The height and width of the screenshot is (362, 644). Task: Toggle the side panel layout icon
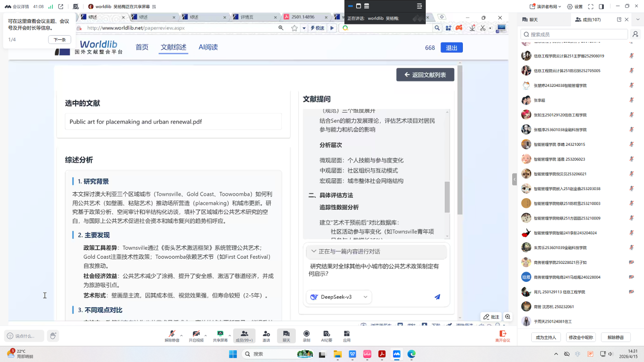coord(601,7)
